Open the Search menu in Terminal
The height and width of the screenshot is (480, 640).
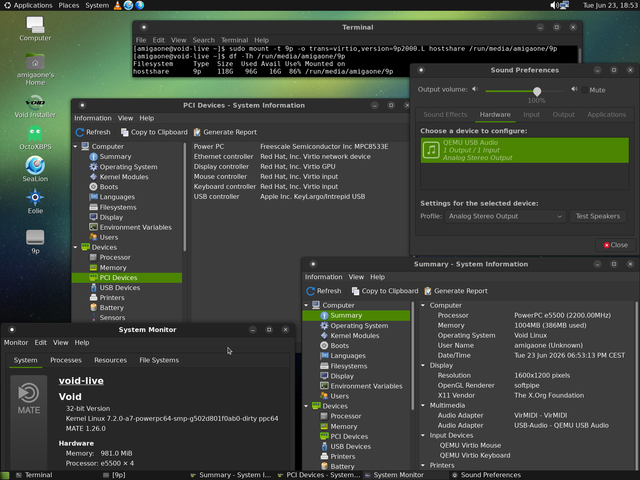[203, 40]
